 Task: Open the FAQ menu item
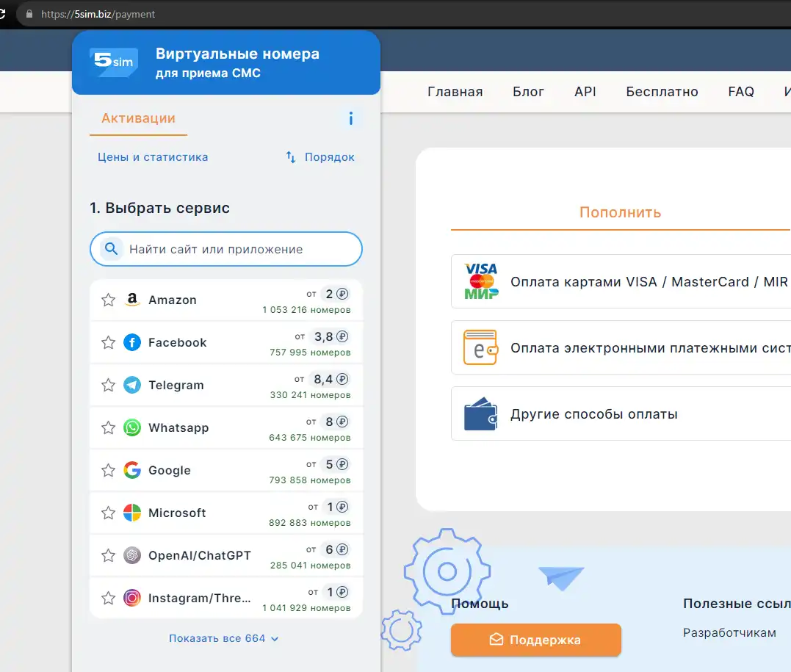point(741,91)
